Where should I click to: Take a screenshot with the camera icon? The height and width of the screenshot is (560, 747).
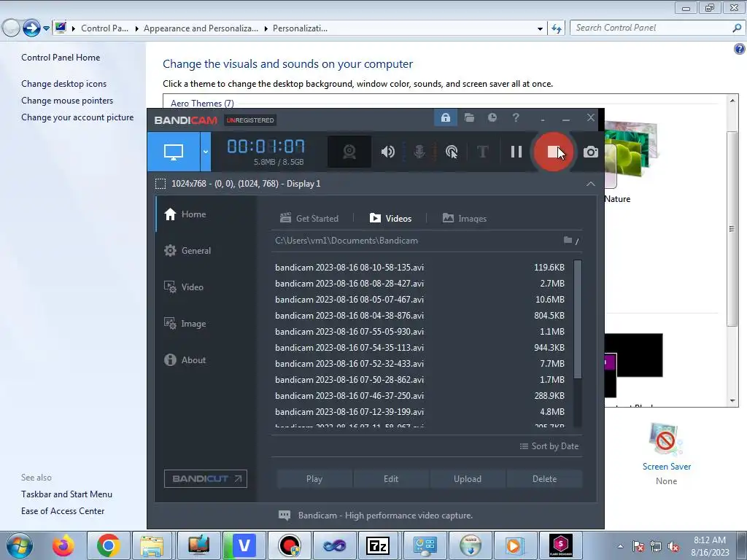(x=591, y=152)
